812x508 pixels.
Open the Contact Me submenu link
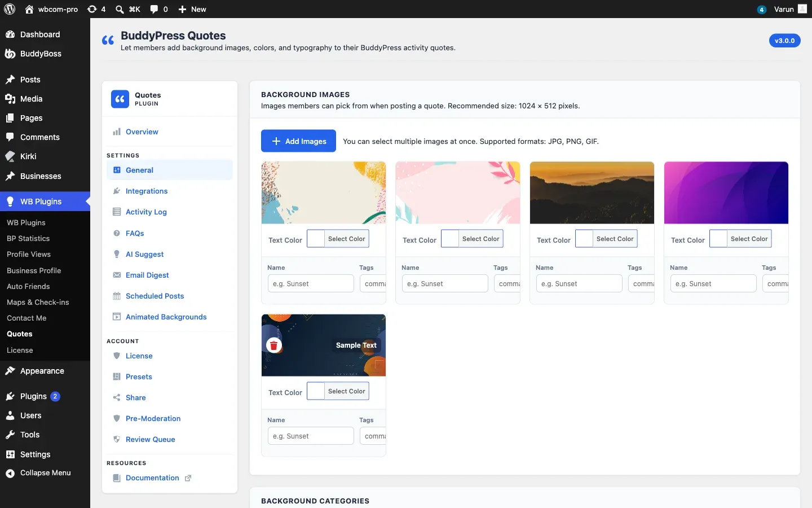27,318
